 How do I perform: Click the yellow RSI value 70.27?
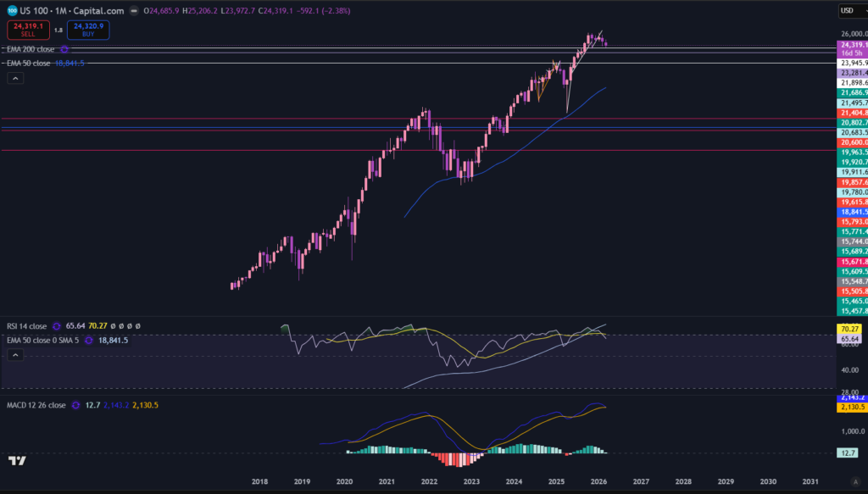(97, 326)
